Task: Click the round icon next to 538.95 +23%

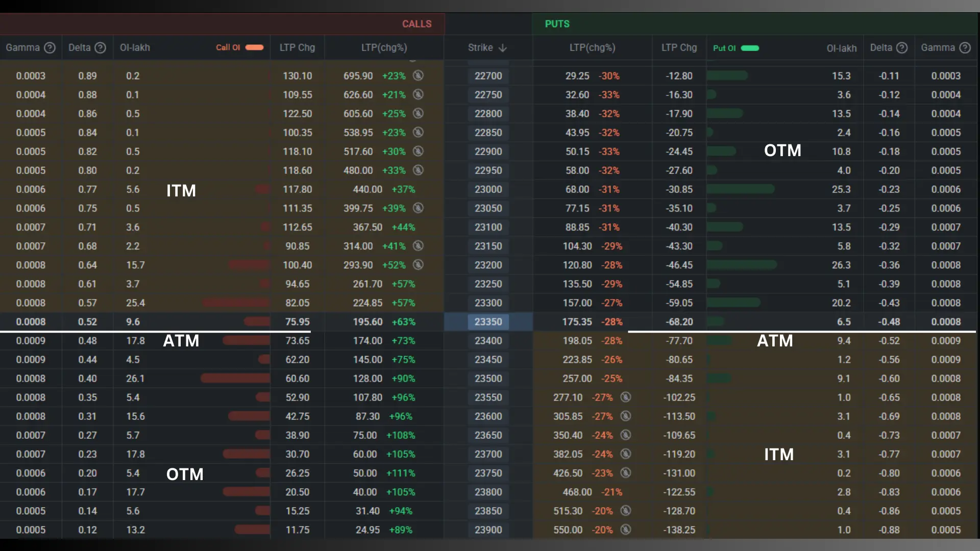Action: (418, 132)
